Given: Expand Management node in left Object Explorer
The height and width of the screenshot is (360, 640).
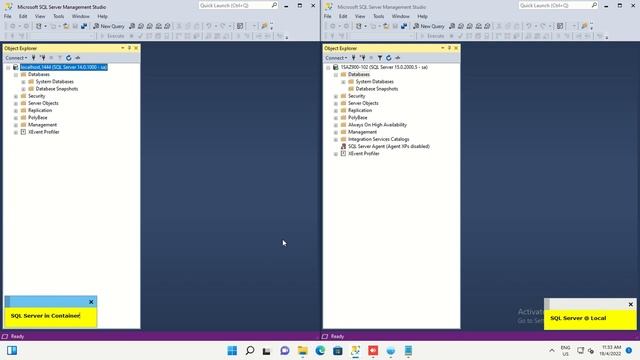Looking at the screenshot, I should click(16, 125).
